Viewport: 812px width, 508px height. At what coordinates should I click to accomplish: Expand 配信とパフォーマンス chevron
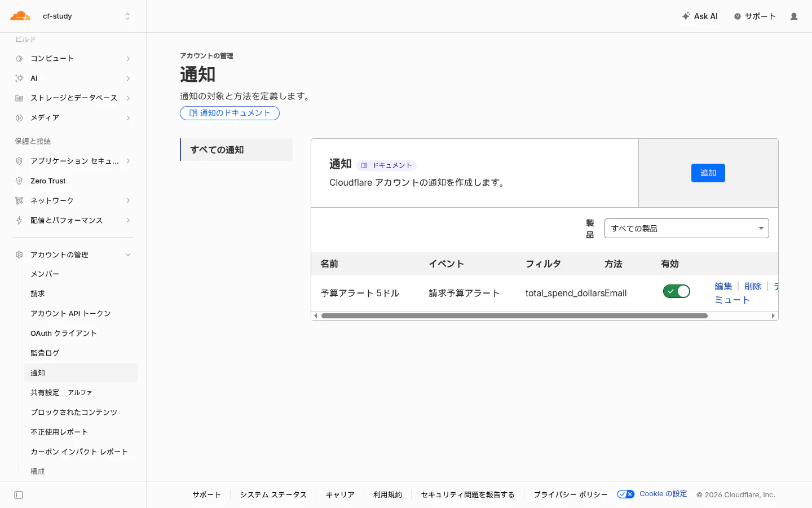[128, 220]
